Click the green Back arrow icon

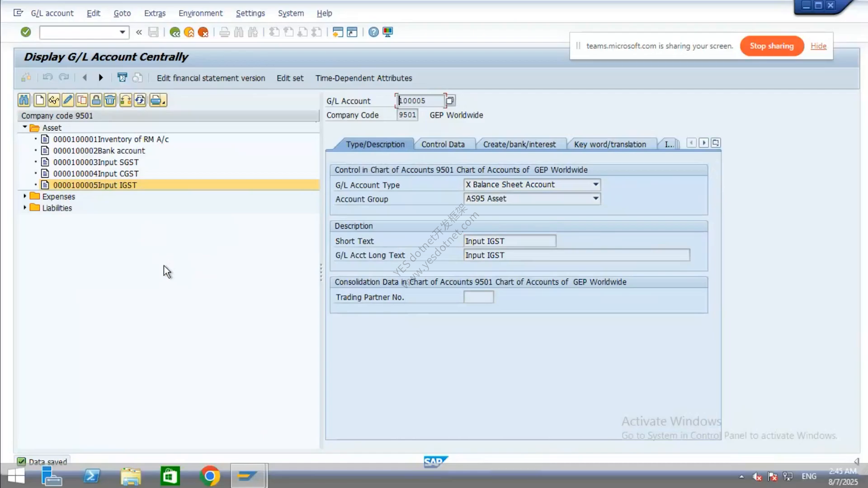175,32
